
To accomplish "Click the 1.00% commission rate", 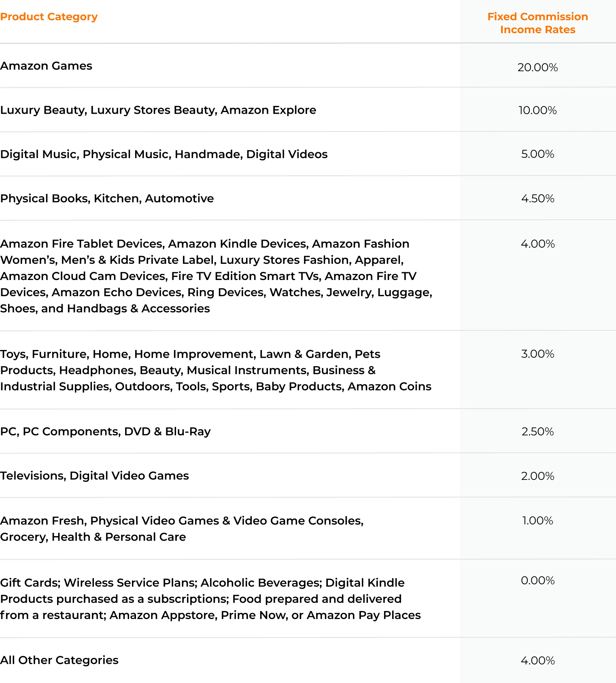I will tap(537, 521).
